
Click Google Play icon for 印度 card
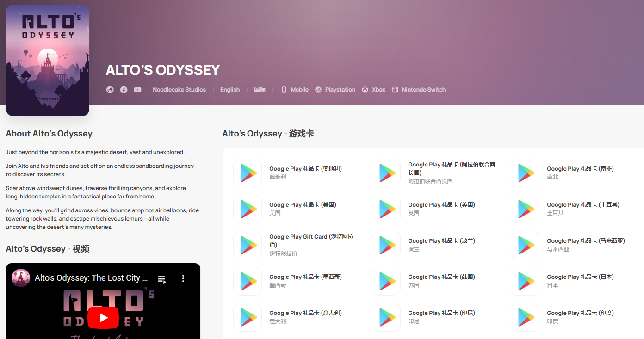[x=525, y=317]
